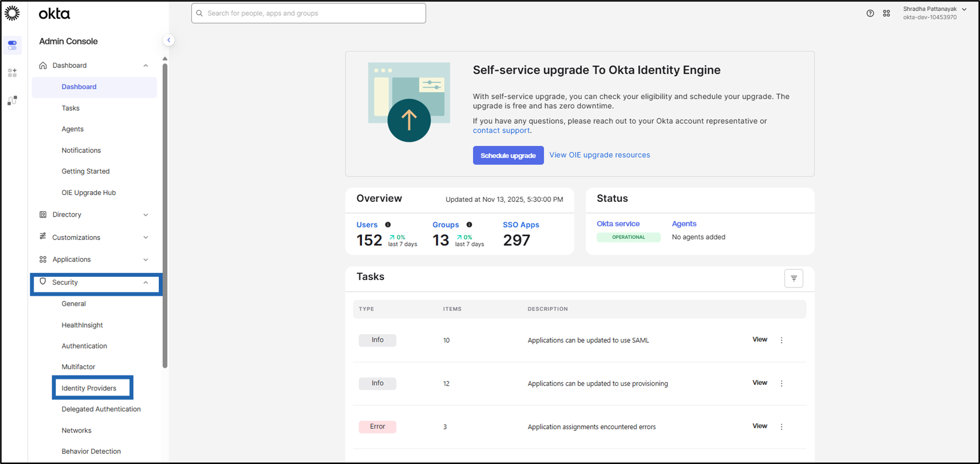Click View for the provisioning task row

[x=760, y=382]
